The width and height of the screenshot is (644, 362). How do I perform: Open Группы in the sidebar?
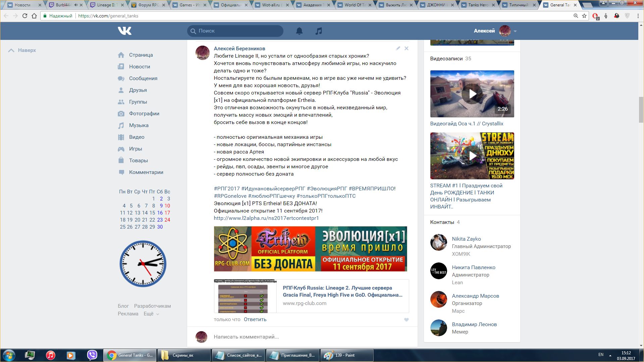click(x=138, y=102)
